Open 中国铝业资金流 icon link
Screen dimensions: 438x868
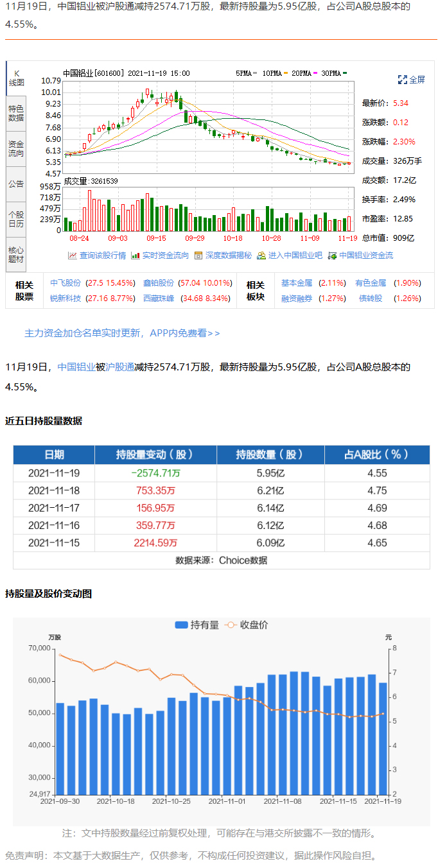360,256
